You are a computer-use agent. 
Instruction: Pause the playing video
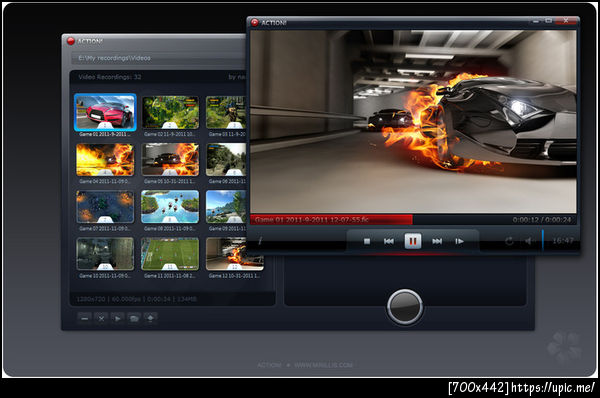[x=413, y=241]
